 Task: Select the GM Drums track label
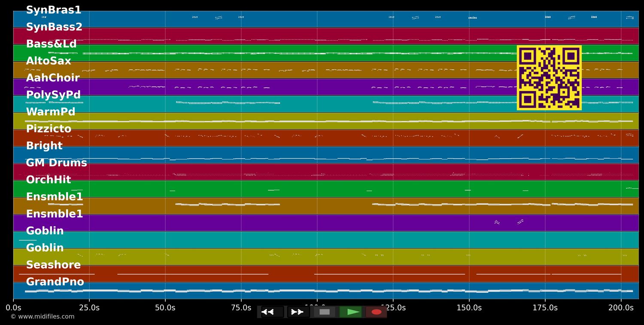point(56,163)
